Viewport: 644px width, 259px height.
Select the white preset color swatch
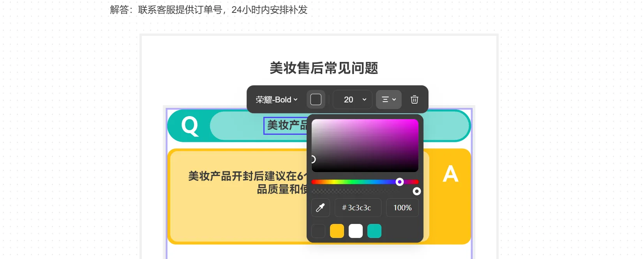pyautogui.click(x=356, y=231)
